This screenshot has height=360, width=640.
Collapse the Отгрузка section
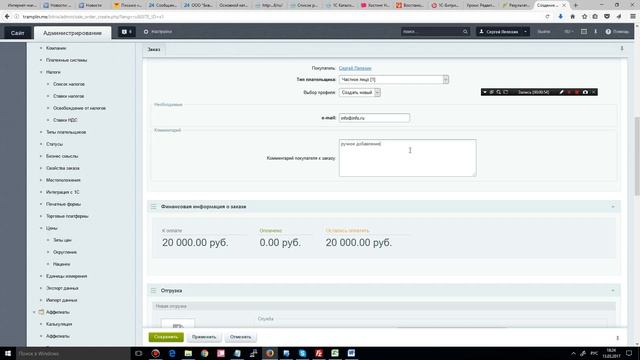point(613,291)
